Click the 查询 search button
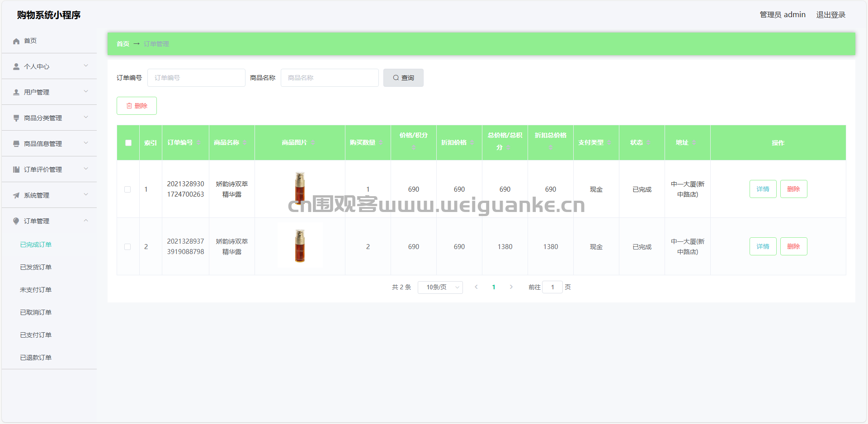Image resolution: width=868 pixels, height=424 pixels. tap(403, 78)
